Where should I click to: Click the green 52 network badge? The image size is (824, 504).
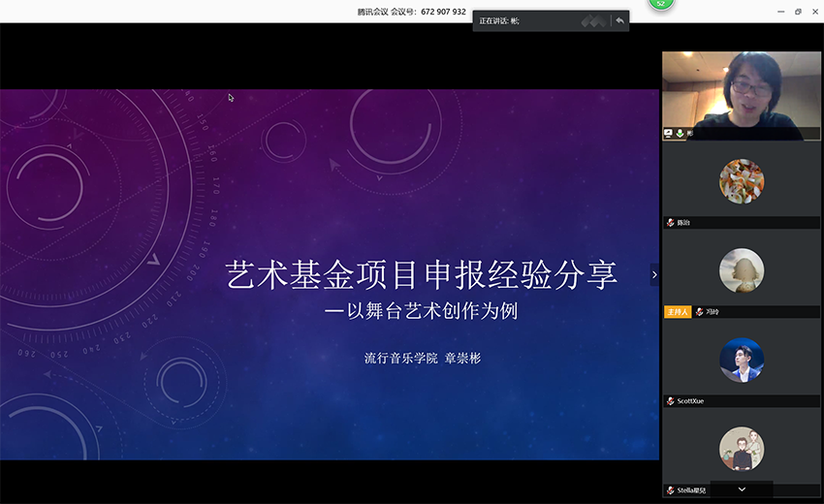click(x=661, y=4)
